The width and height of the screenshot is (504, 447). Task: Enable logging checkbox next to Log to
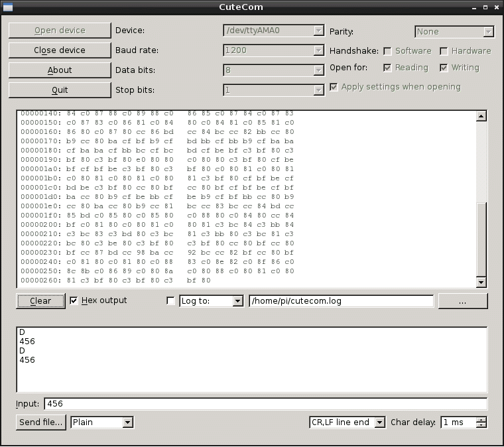pyautogui.click(x=170, y=301)
